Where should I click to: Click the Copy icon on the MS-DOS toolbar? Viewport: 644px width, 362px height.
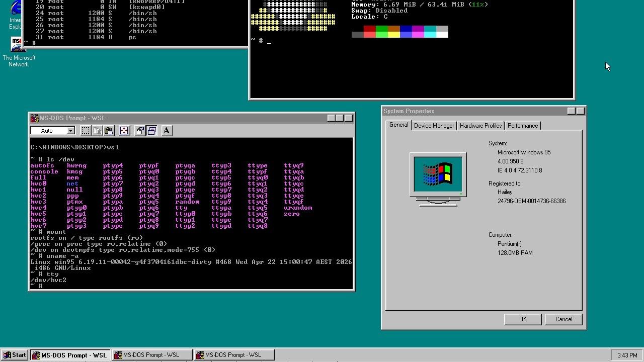97,131
